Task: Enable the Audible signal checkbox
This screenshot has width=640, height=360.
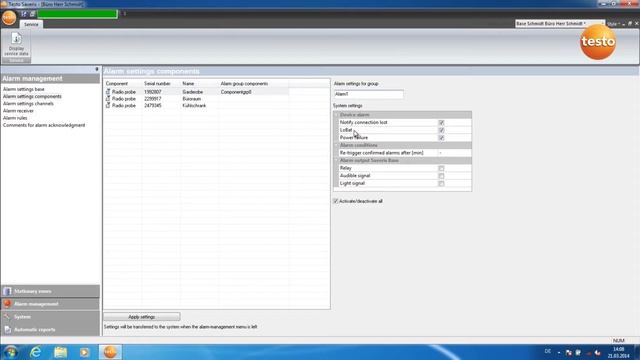Action: (441, 176)
